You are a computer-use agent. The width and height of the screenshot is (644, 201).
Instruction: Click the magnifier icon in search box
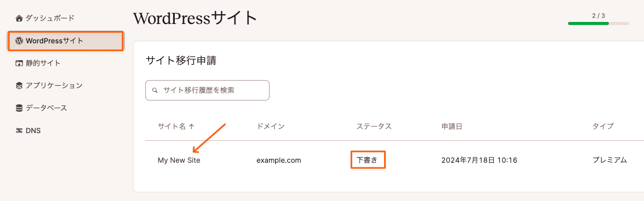[155, 90]
